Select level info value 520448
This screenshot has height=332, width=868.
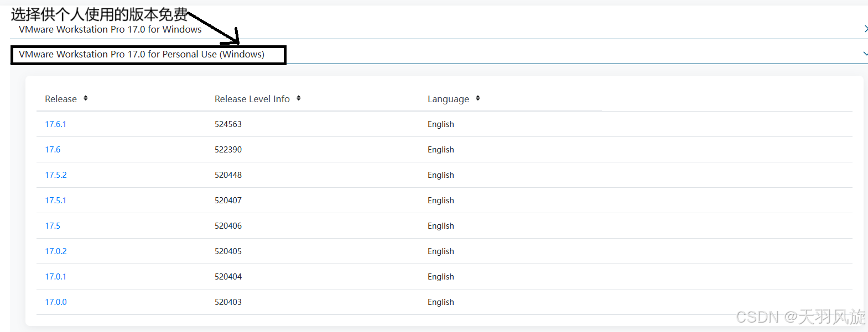point(228,175)
